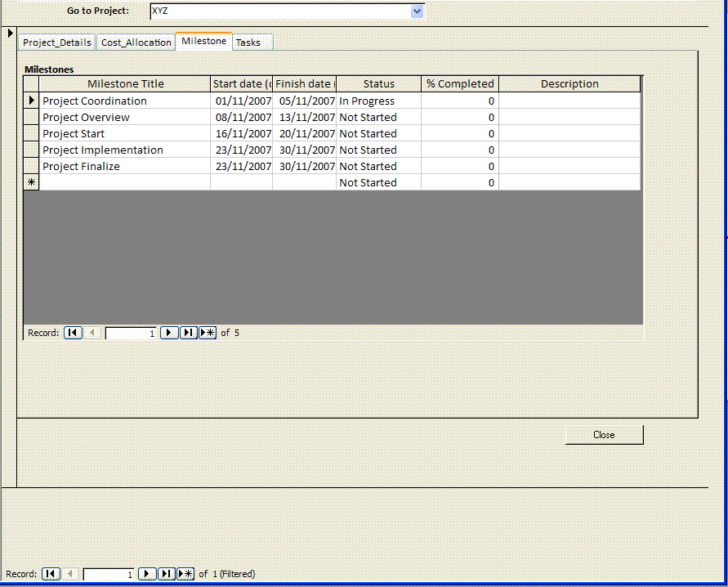The height and width of the screenshot is (587, 728).
Task: Click Project Implementation's % Completed value
Action: click(x=460, y=150)
